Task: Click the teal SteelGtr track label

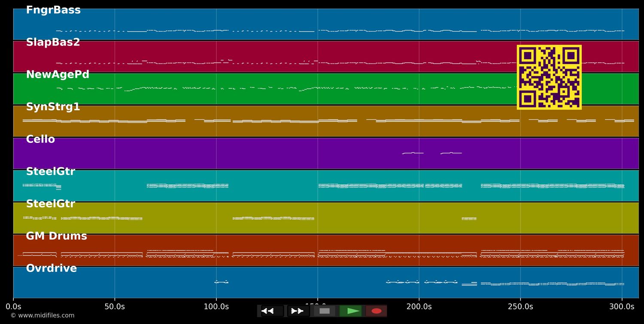Action: click(50, 172)
